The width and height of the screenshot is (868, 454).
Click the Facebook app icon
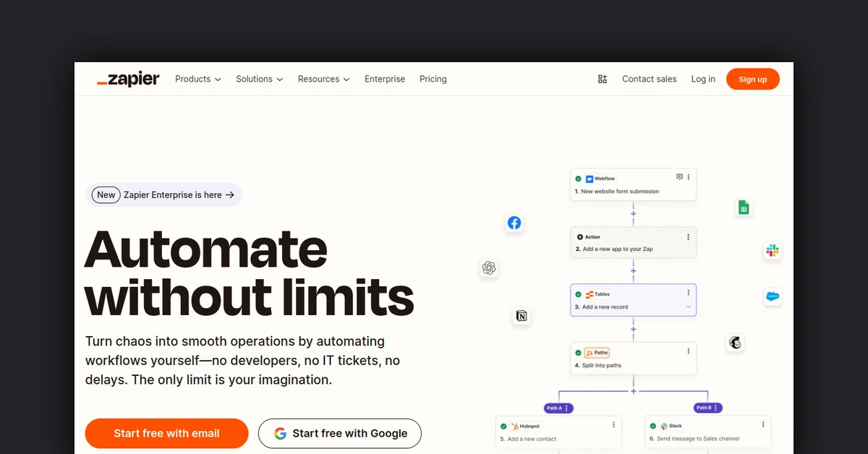click(514, 223)
